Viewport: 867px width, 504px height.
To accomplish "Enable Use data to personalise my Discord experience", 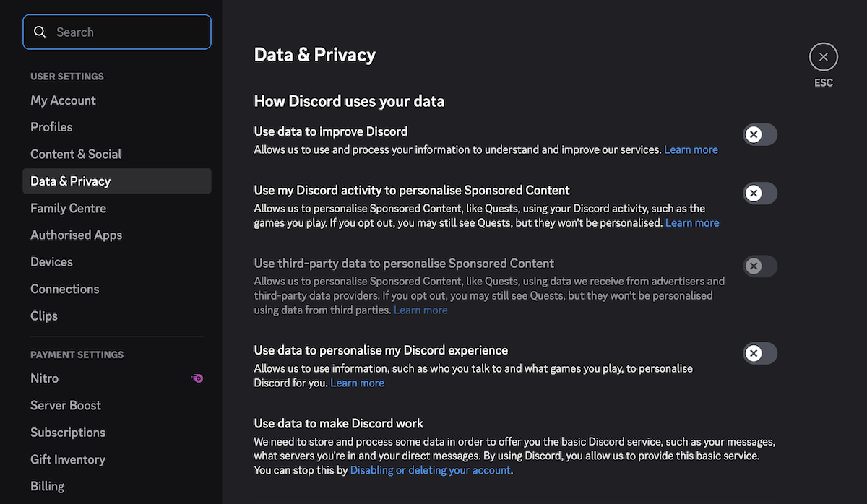I will (759, 353).
